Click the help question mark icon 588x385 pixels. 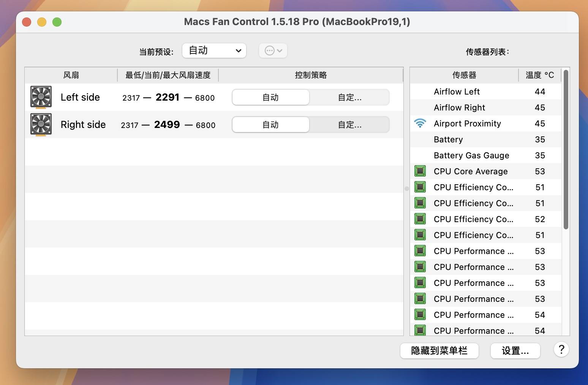(x=561, y=350)
